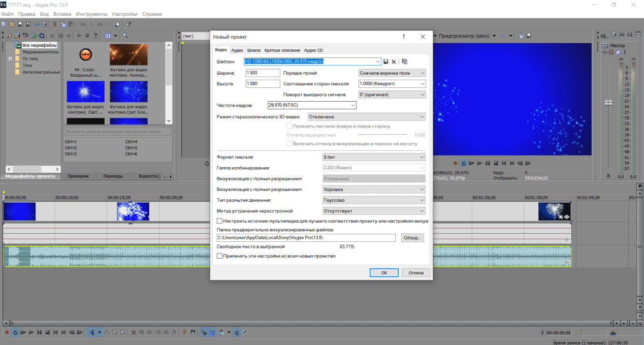This screenshot has width=644, height=345.
Task: Click the Cut scissors icon in the main toolbar
Action: (x=55, y=24)
